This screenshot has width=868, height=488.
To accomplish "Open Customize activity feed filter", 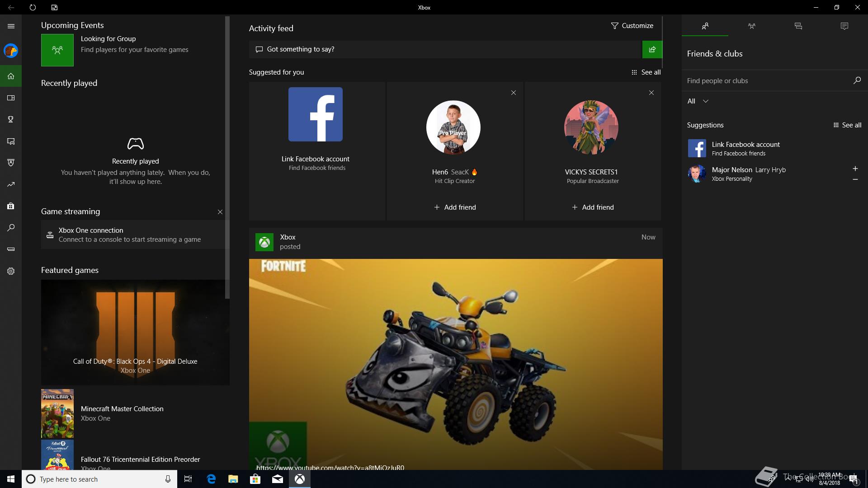I will pyautogui.click(x=632, y=26).
